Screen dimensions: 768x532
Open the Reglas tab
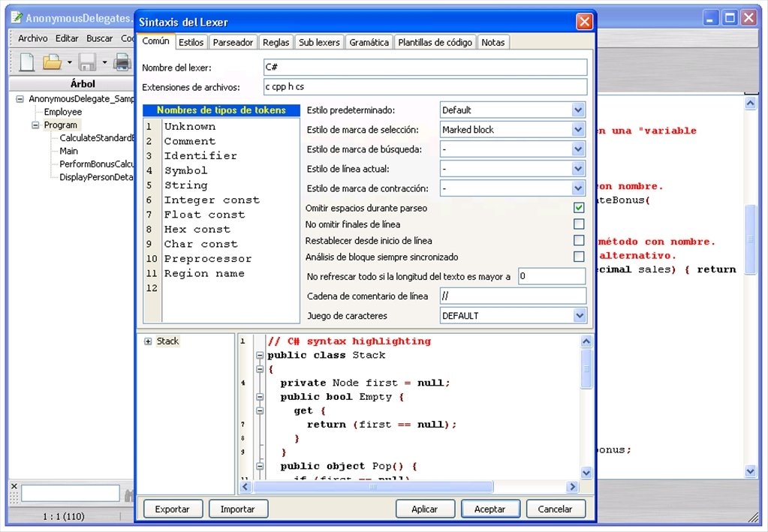pos(276,43)
